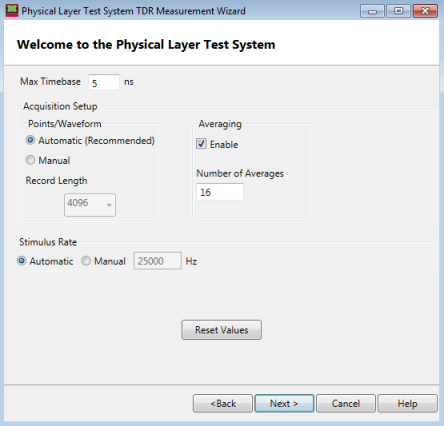The height and width of the screenshot is (426, 444).
Task: Go to the next wizard page
Action: click(284, 403)
